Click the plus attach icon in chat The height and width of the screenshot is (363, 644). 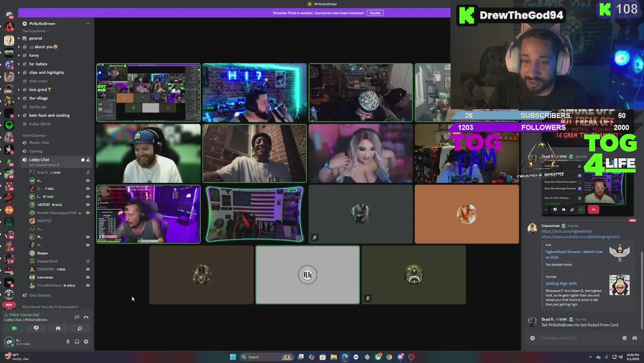(x=532, y=338)
